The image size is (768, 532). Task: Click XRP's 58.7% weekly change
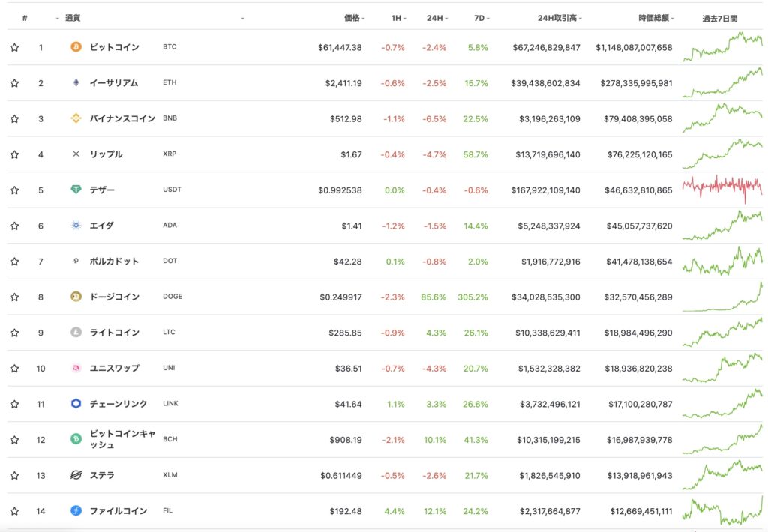475,154
